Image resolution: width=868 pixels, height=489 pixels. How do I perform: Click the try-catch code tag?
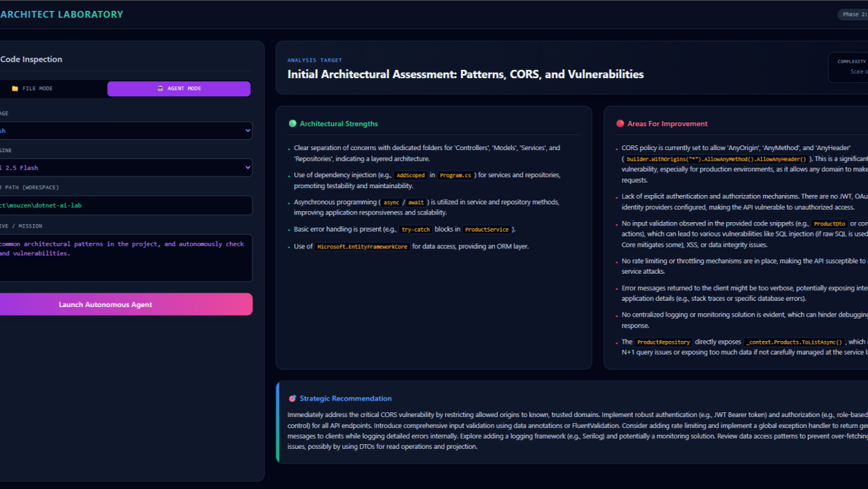(416, 230)
